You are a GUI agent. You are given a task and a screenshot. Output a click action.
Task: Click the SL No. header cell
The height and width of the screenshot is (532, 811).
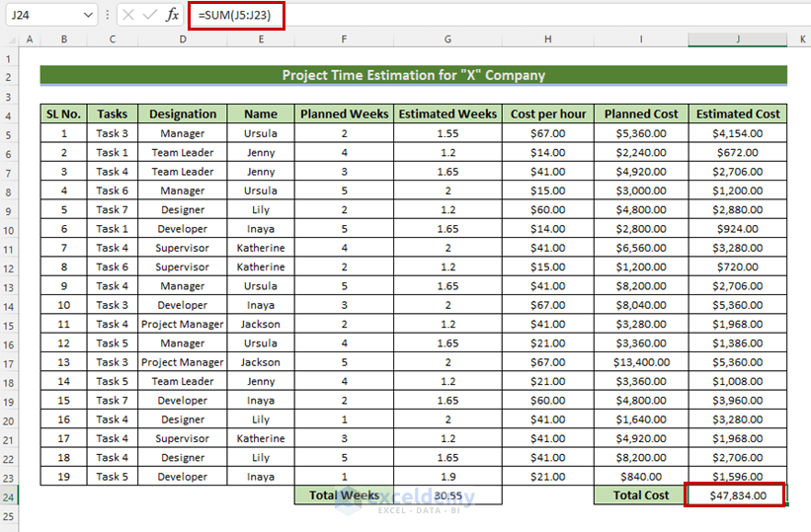point(63,114)
